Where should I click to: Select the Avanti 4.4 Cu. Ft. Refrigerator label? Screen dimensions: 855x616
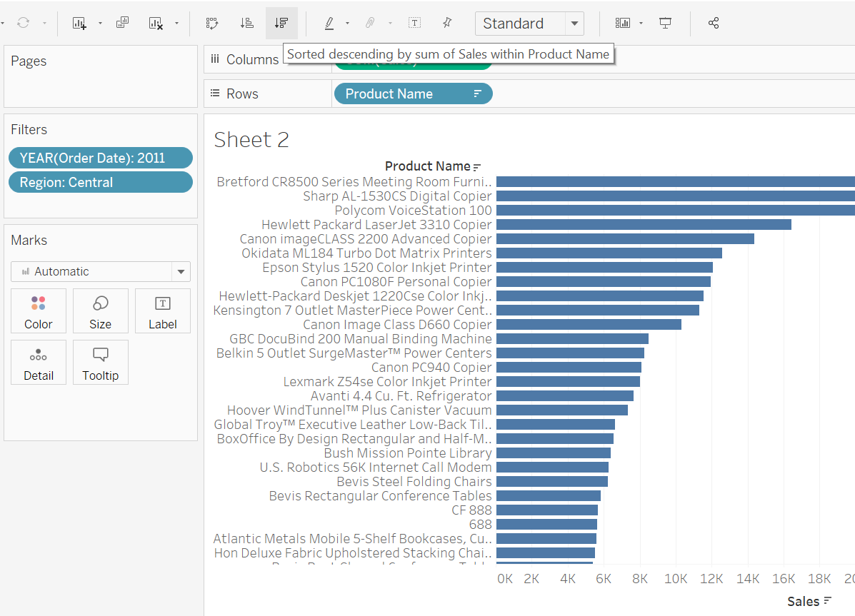click(401, 395)
